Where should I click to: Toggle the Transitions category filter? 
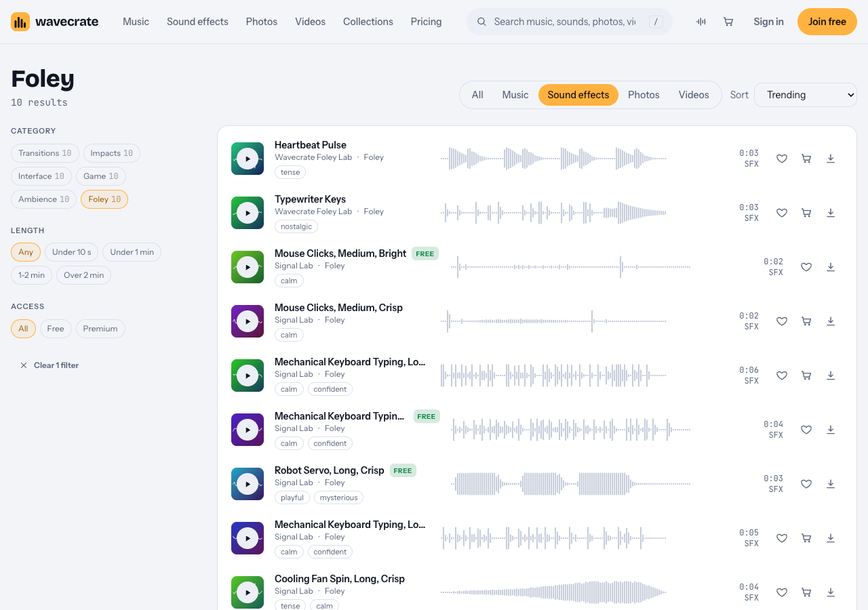pyautogui.click(x=45, y=153)
